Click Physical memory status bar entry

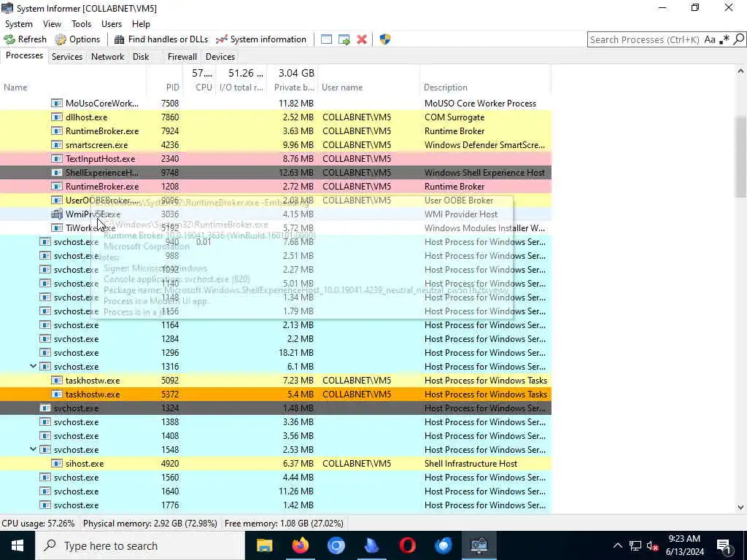(x=150, y=524)
